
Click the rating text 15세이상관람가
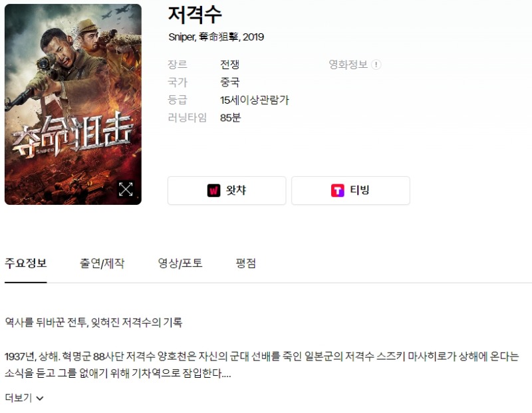(255, 100)
